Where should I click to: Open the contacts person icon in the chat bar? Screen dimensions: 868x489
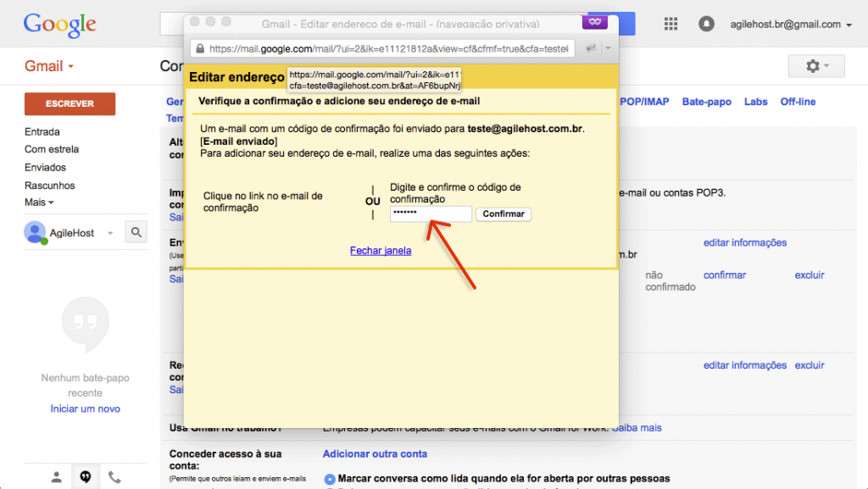click(57, 477)
